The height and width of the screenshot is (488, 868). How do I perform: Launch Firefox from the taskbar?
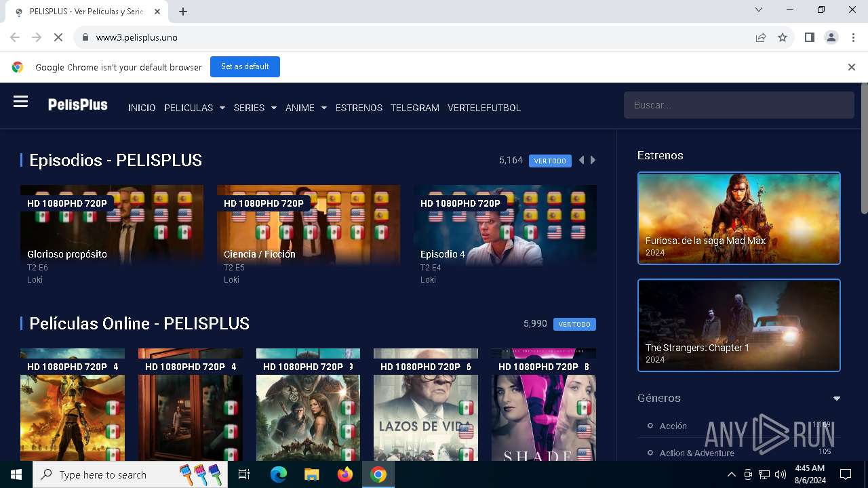point(345,474)
